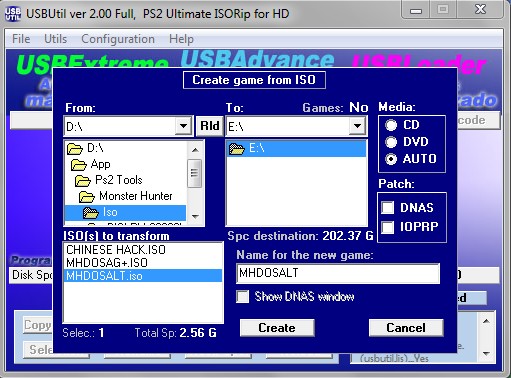Open the File menu
511x378 pixels.
21,39
